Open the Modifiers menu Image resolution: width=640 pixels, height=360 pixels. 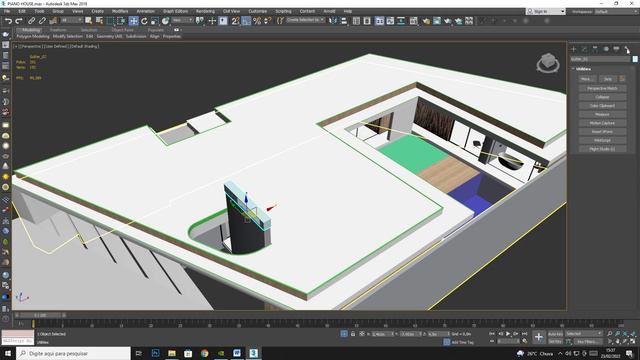pos(120,11)
